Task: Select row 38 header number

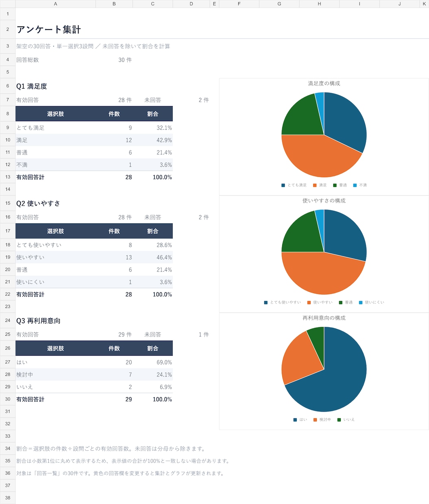Action: click(x=8, y=497)
